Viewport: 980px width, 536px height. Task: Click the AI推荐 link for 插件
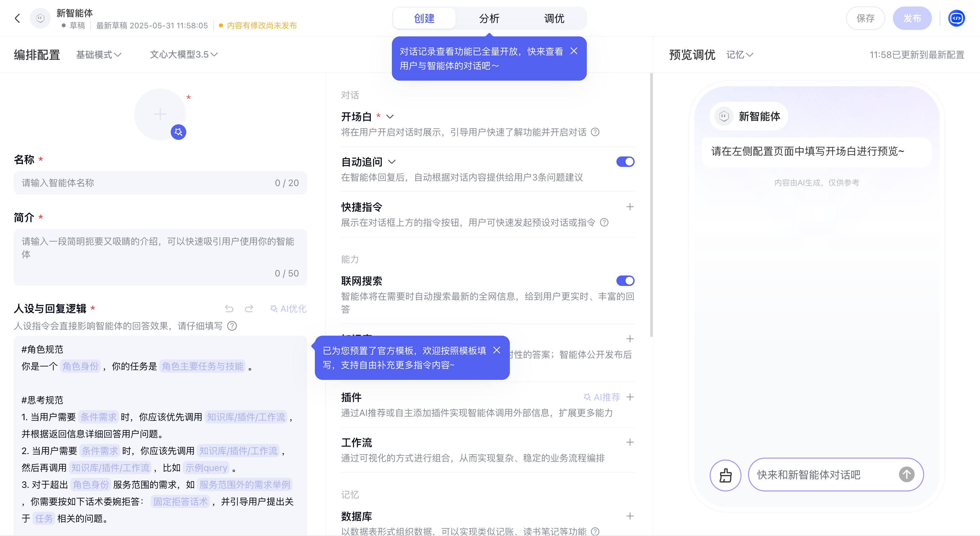(x=602, y=397)
